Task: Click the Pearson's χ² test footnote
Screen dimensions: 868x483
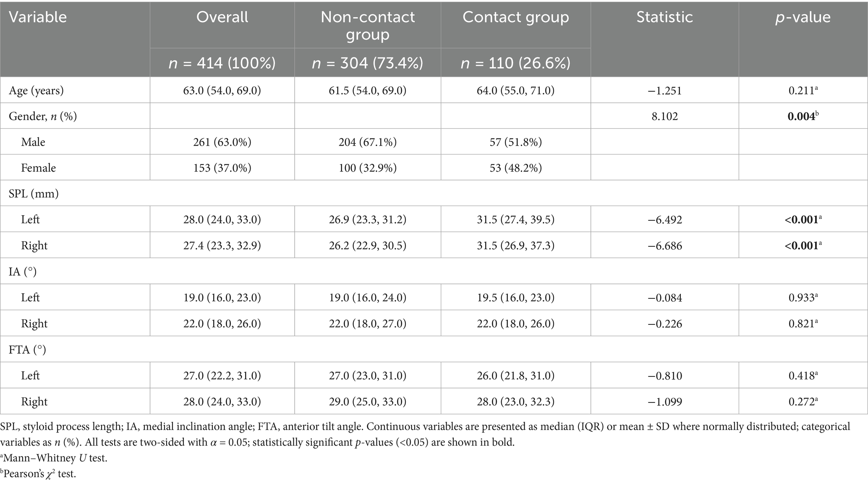Action: pos(38,474)
